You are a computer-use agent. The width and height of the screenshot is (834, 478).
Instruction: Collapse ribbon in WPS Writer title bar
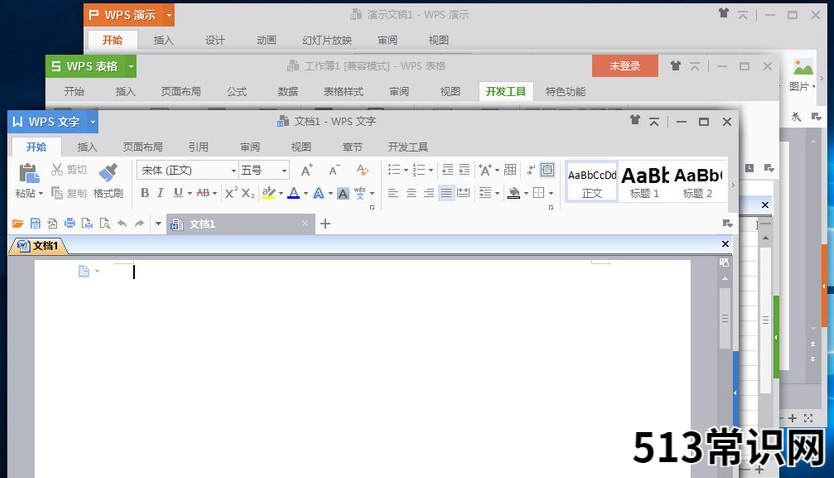(654, 122)
